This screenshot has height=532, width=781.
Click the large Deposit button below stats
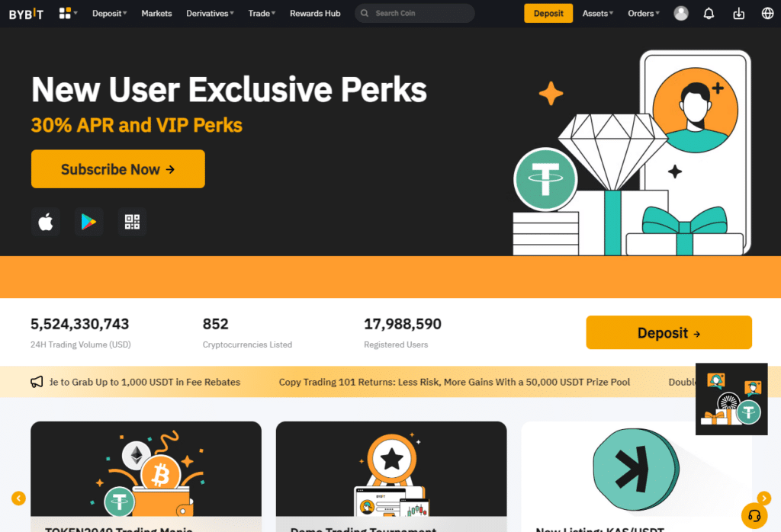click(x=668, y=333)
